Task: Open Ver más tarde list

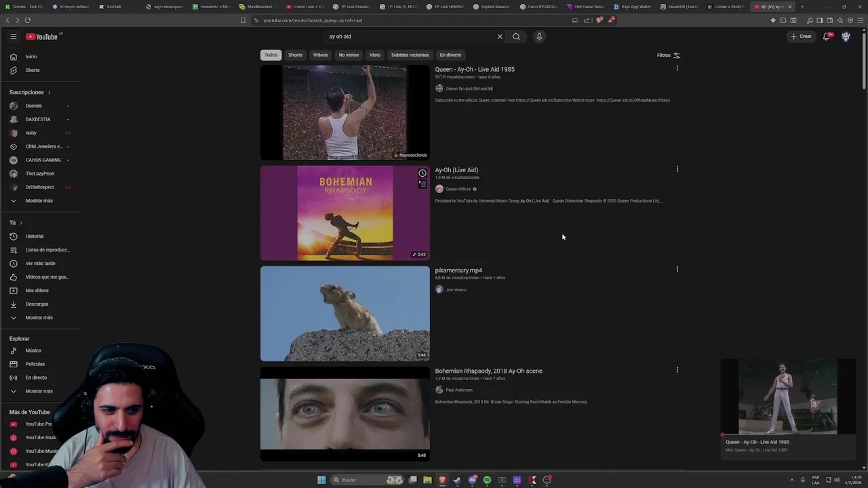Action: [x=40, y=264]
